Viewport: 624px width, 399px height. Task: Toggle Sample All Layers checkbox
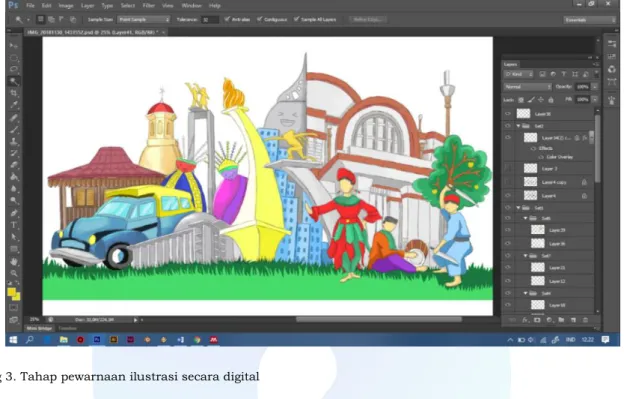[315, 19]
